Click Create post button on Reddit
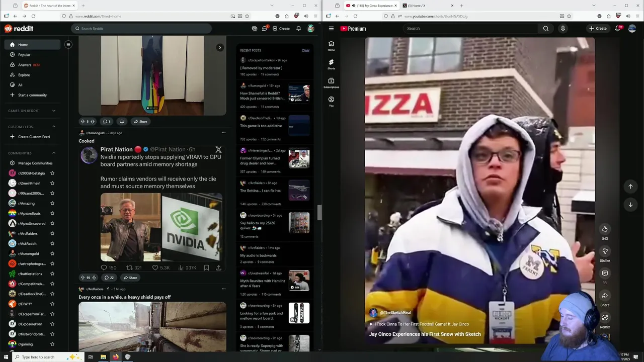 pos(281,29)
